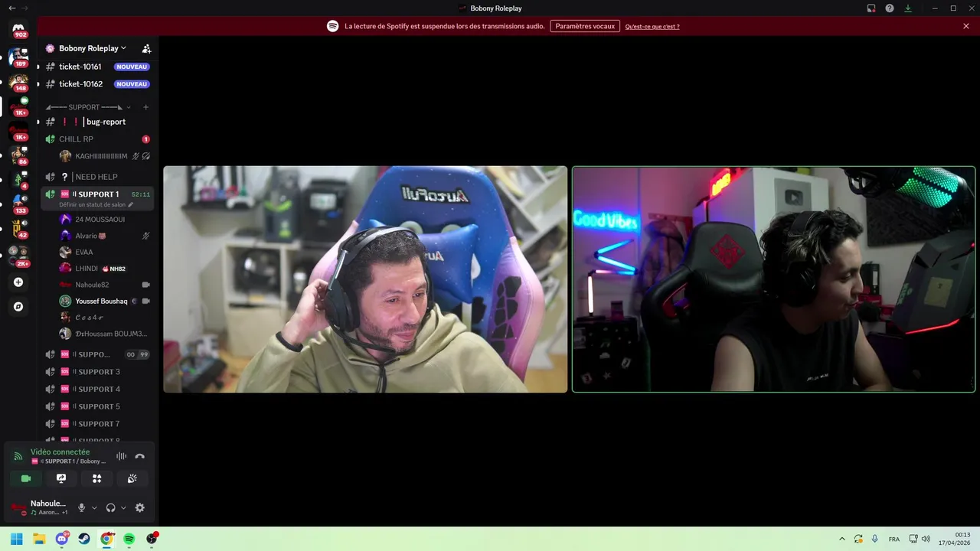Open connection info via green signal icon

(x=18, y=456)
